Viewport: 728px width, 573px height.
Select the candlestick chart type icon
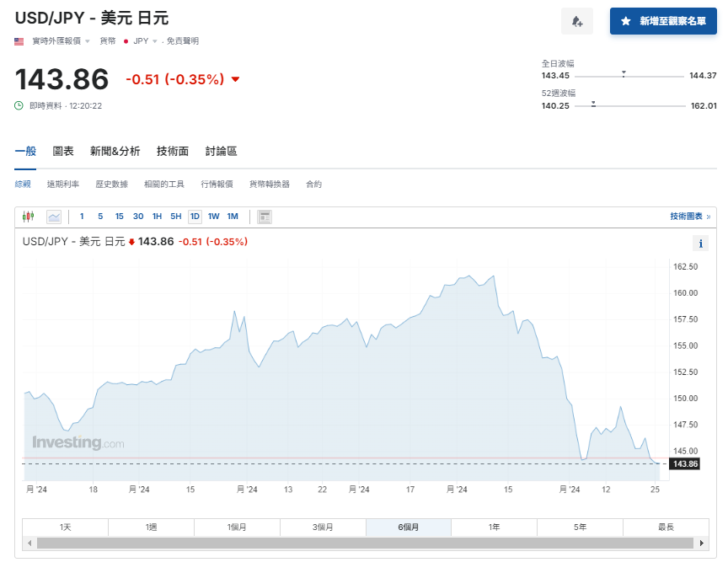pyautogui.click(x=28, y=217)
